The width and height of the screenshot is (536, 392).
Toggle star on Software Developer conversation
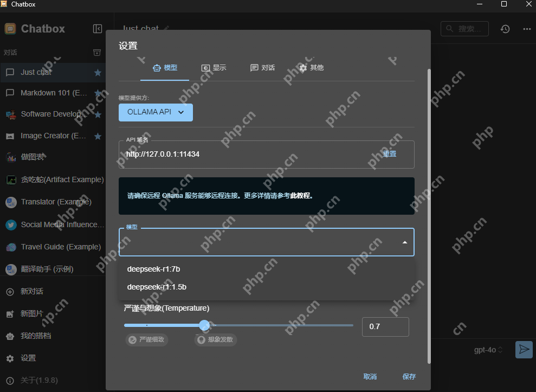coord(98,114)
